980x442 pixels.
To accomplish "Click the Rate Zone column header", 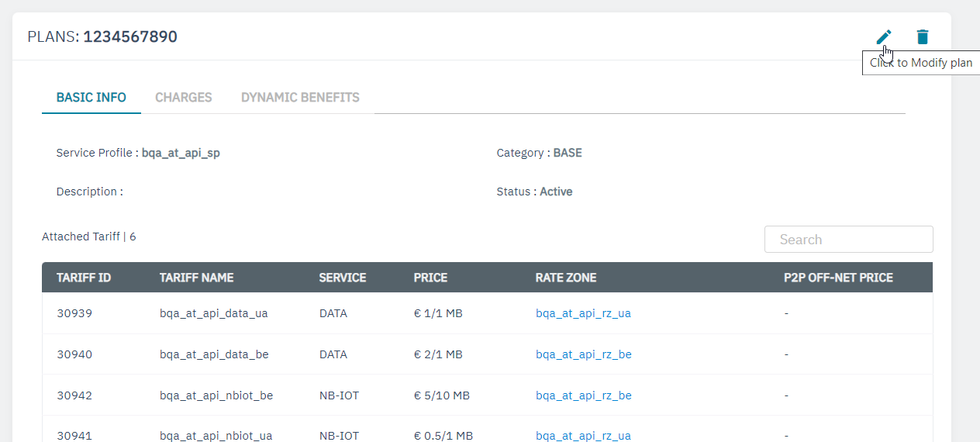I will [x=566, y=278].
